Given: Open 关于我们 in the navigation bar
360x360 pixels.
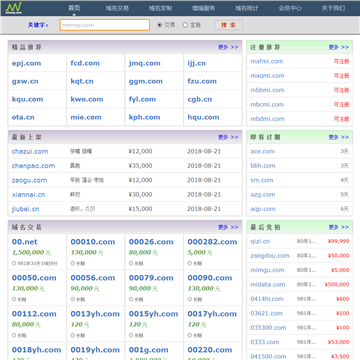Looking at the screenshot, I should tap(333, 8).
